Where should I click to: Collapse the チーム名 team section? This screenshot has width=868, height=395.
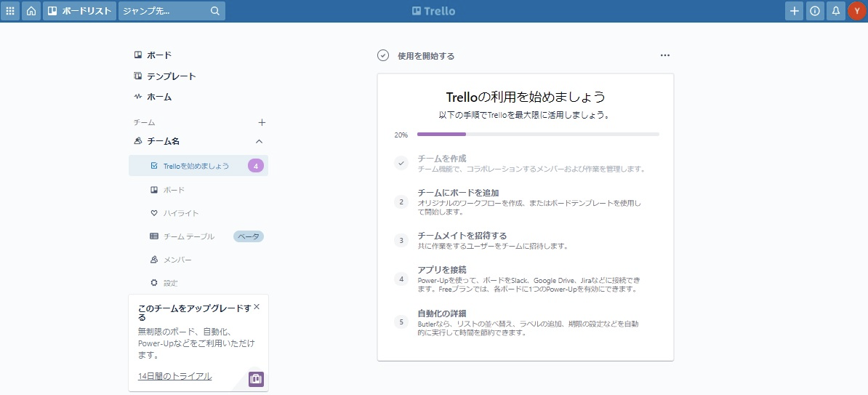(260, 141)
